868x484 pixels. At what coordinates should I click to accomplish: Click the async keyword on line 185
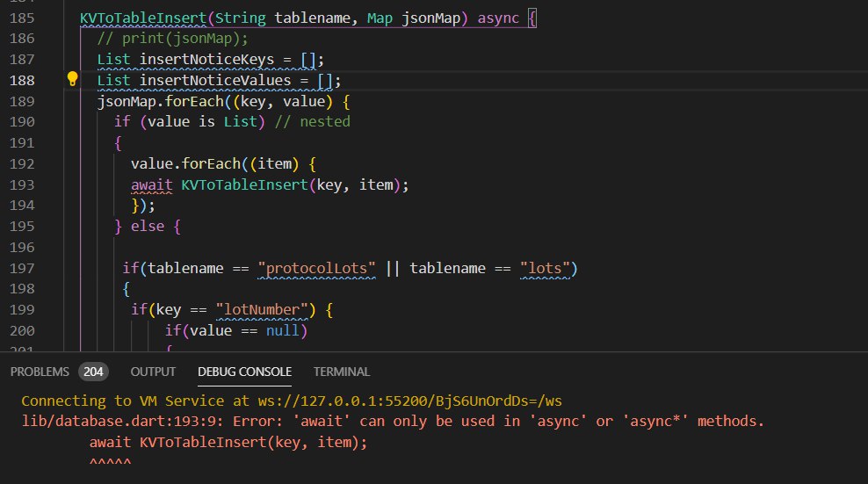(498, 18)
